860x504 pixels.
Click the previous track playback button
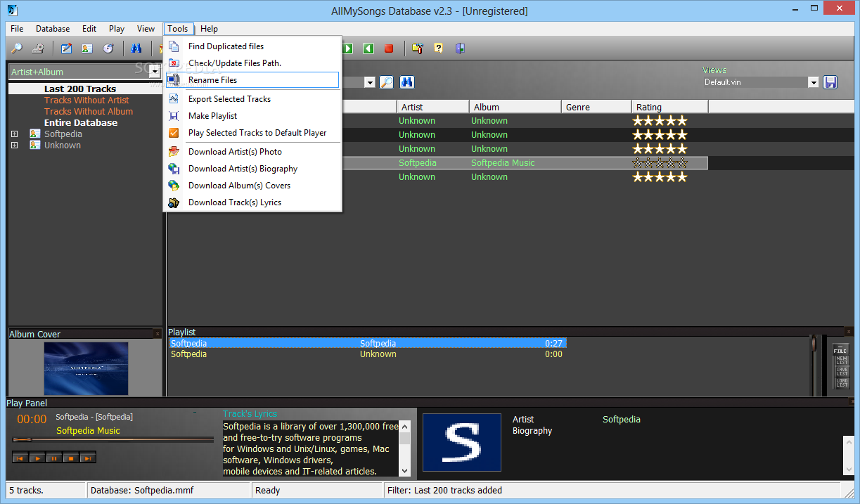[20, 458]
